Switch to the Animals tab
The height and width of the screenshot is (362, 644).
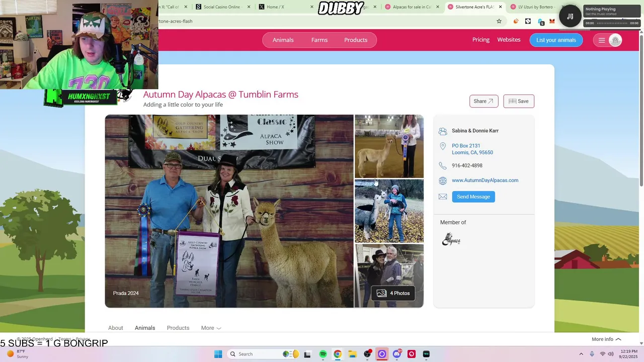pos(145,328)
